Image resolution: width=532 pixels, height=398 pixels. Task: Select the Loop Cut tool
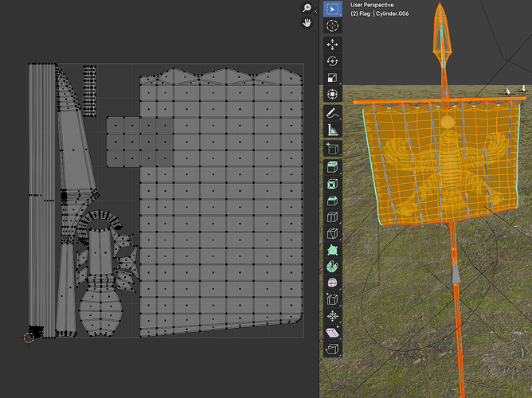click(333, 217)
